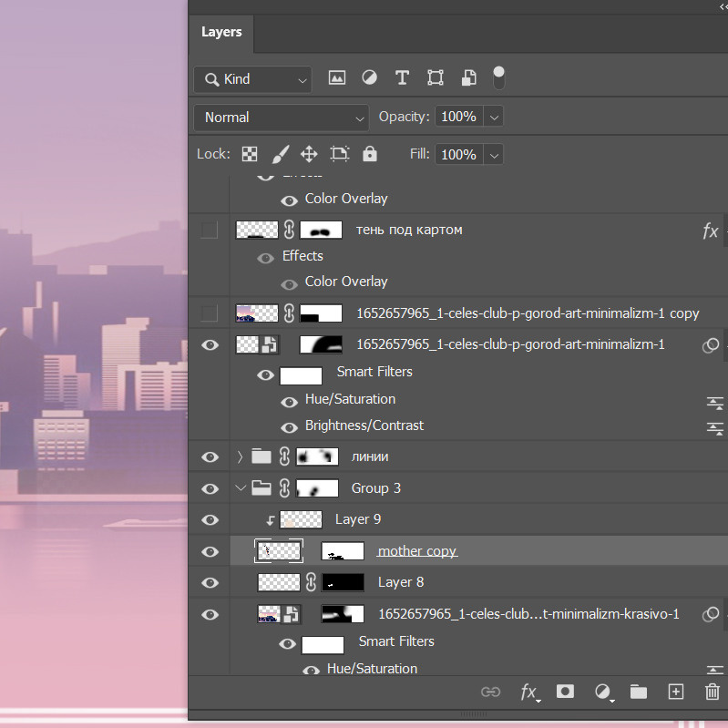728x728 pixels.
Task: Filter layers by pixel layer icon
Action: pyautogui.click(x=337, y=78)
